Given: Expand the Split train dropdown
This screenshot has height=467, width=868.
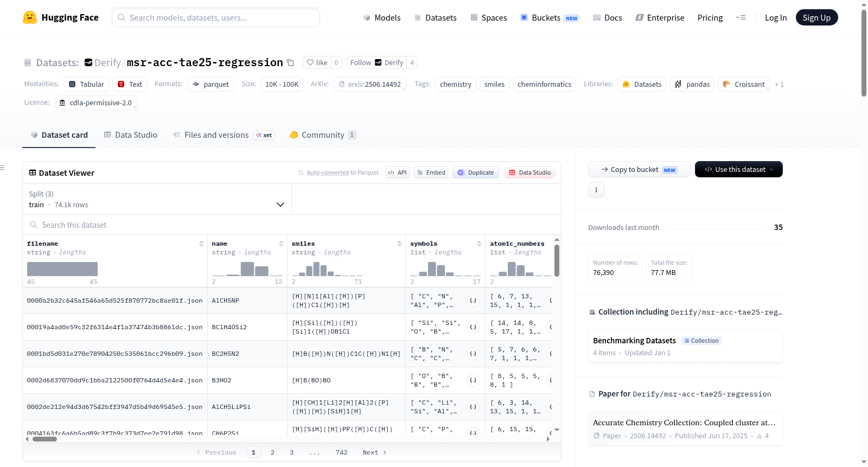Looking at the screenshot, I should 157,199.
